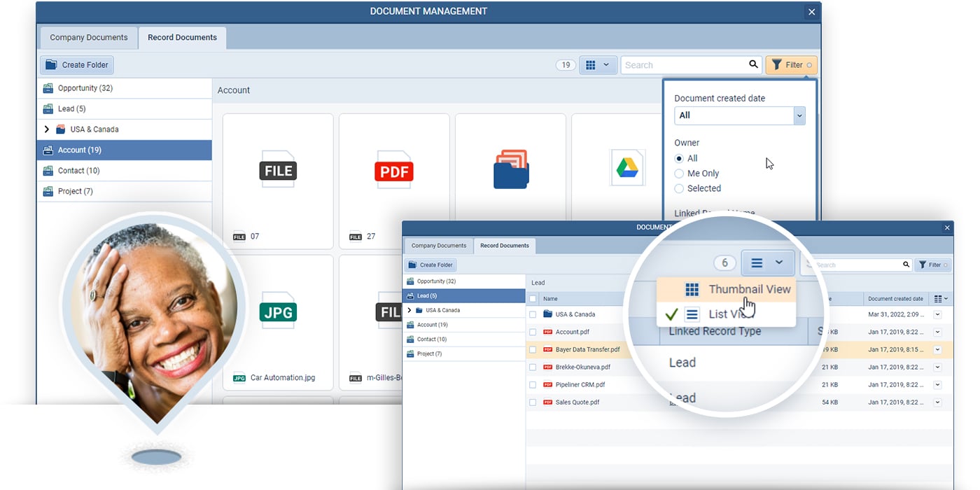Click the search magnifier icon
The image size is (980, 490).
752,64
